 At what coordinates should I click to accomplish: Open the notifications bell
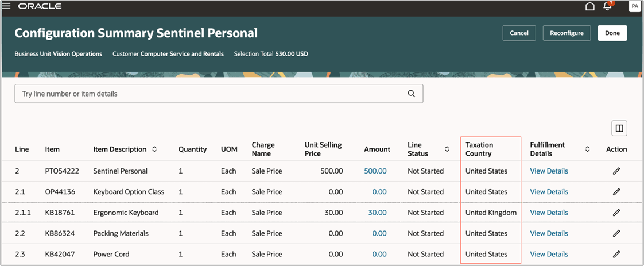point(607,6)
